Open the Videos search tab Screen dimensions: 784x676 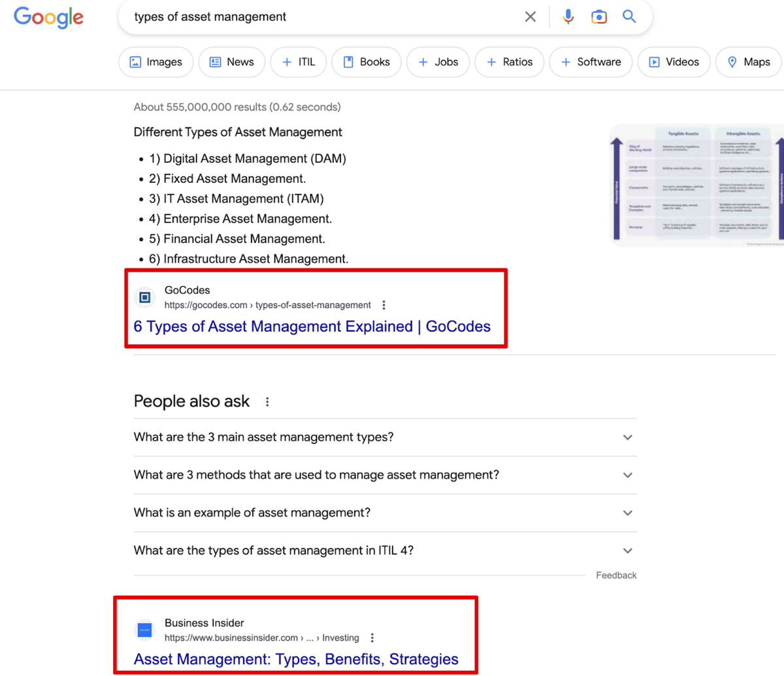point(673,62)
